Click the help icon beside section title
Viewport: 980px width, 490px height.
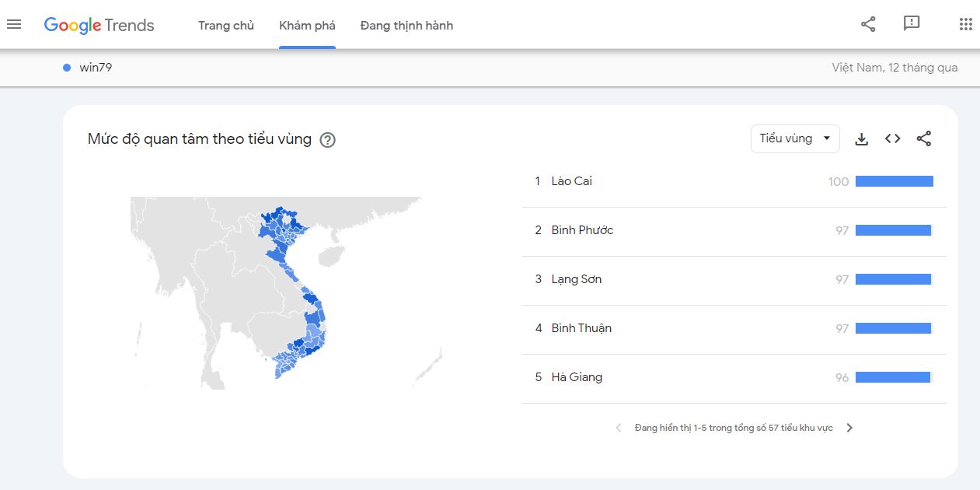(328, 140)
